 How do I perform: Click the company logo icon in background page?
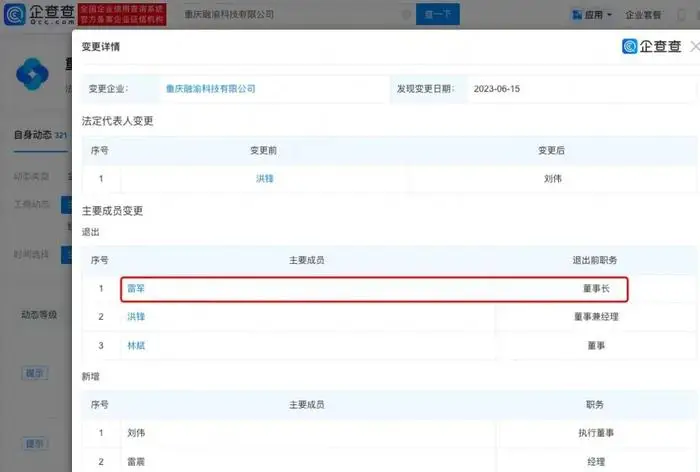(32, 74)
